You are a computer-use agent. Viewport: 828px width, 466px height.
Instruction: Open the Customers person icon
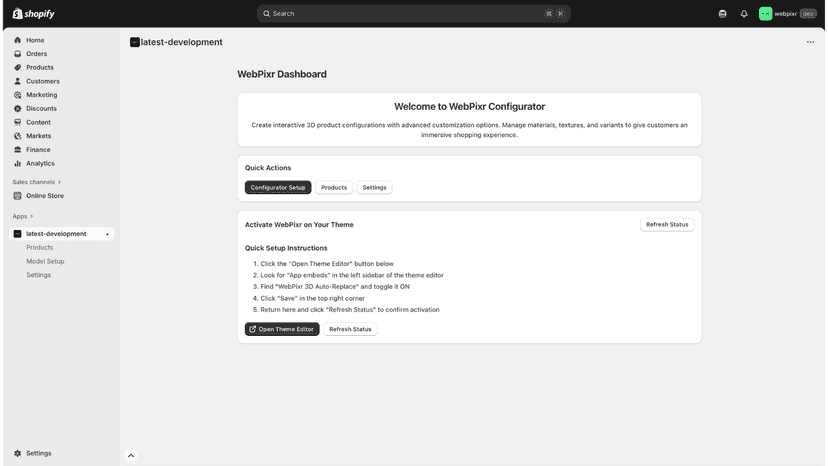(17, 81)
